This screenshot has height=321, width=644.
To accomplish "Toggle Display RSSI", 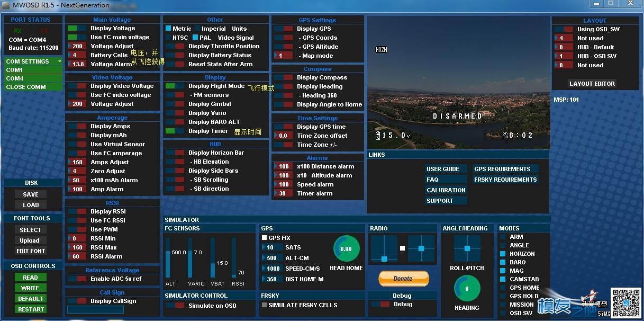I will click(77, 211).
